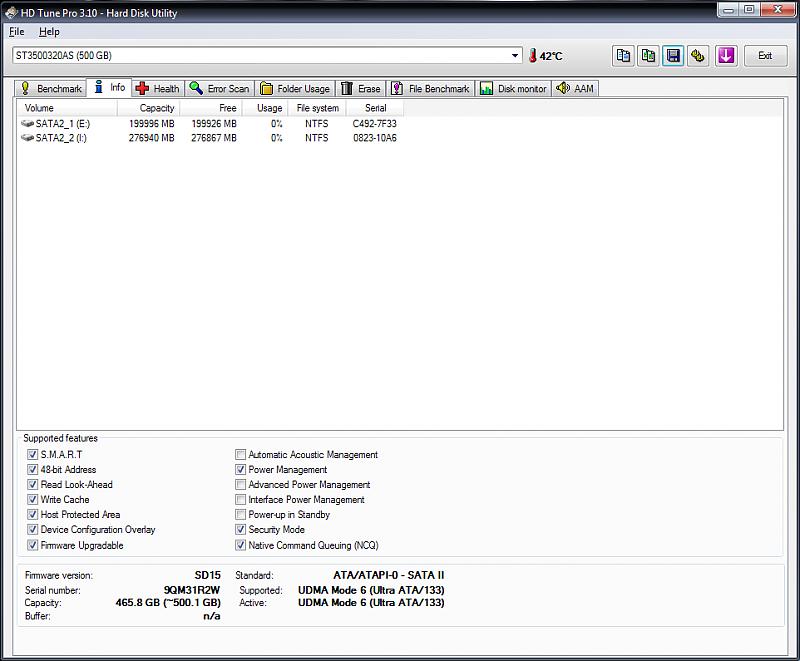Viewport: 800px width, 661px height.
Task: Open the AAM tab
Action: (575, 89)
